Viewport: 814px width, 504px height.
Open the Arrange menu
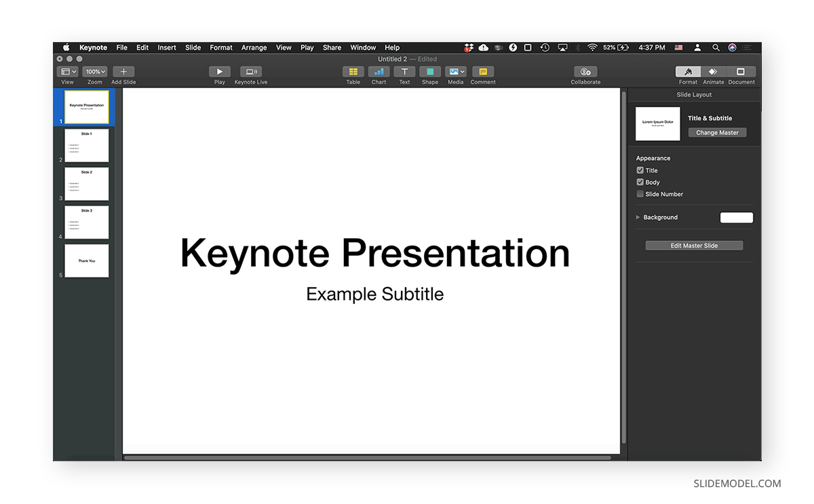click(254, 47)
